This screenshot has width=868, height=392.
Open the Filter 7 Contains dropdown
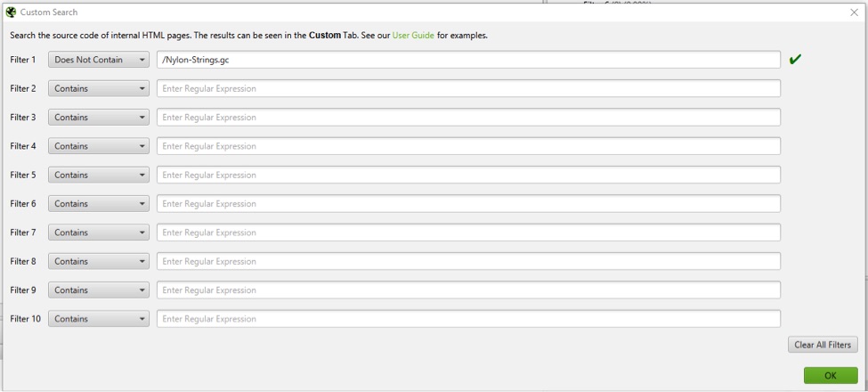point(98,233)
